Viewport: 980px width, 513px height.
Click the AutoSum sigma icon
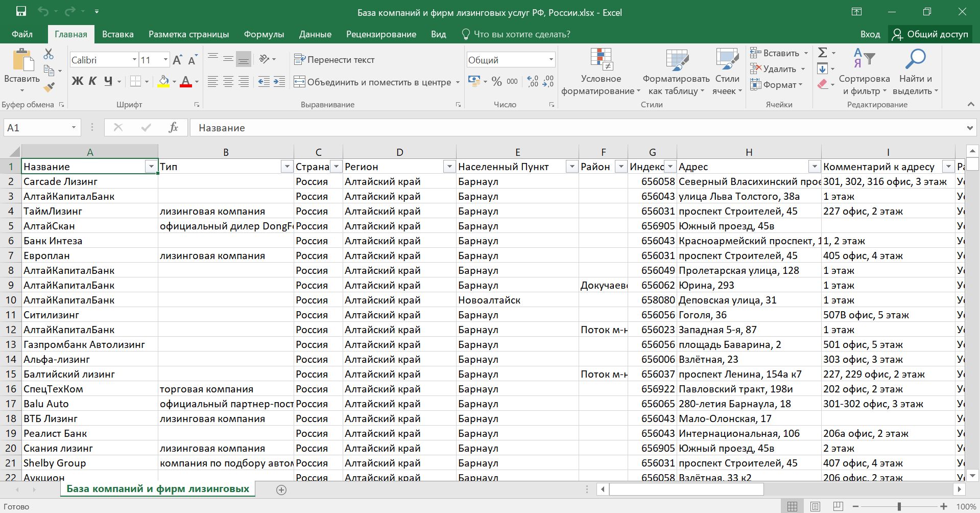tap(822, 53)
